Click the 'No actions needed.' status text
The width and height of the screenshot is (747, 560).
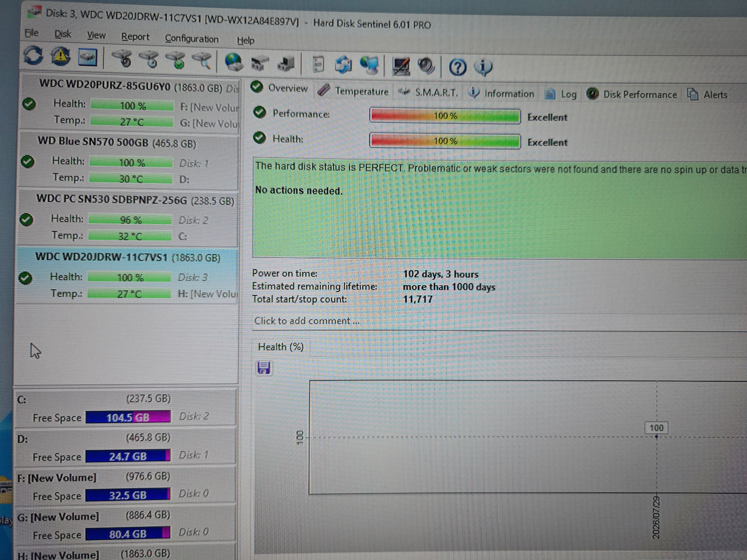click(x=299, y=190)
